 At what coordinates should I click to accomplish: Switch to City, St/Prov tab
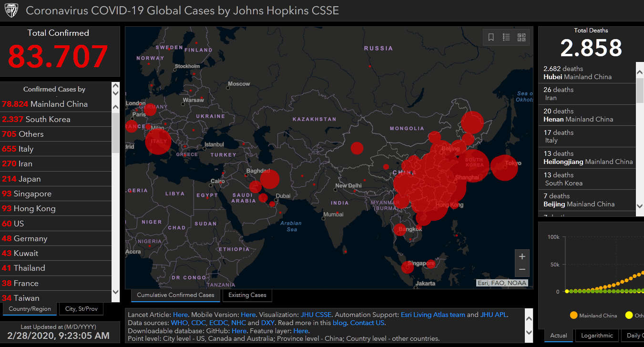coord(81,309)
